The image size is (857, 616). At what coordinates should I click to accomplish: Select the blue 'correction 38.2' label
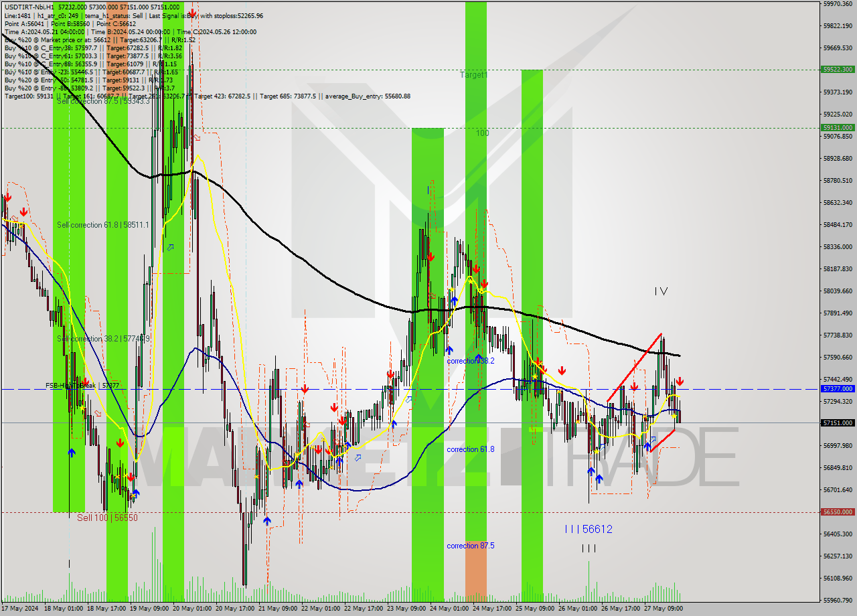pos(471,360)
